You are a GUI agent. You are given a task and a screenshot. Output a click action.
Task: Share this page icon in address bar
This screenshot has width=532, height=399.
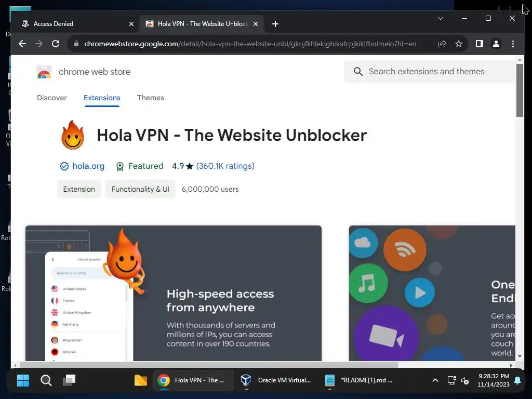pos(442,44)
